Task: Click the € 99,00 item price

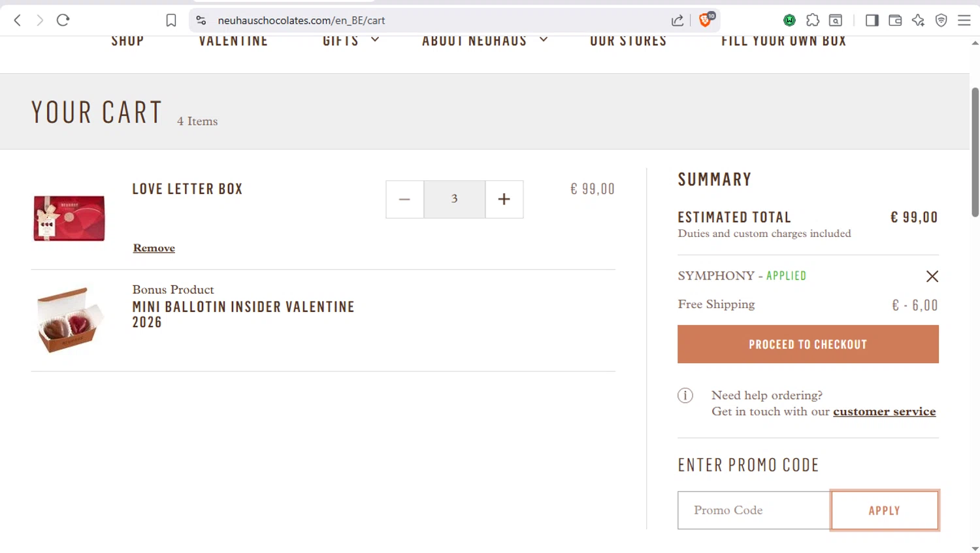Action: [x=593, y=189]
